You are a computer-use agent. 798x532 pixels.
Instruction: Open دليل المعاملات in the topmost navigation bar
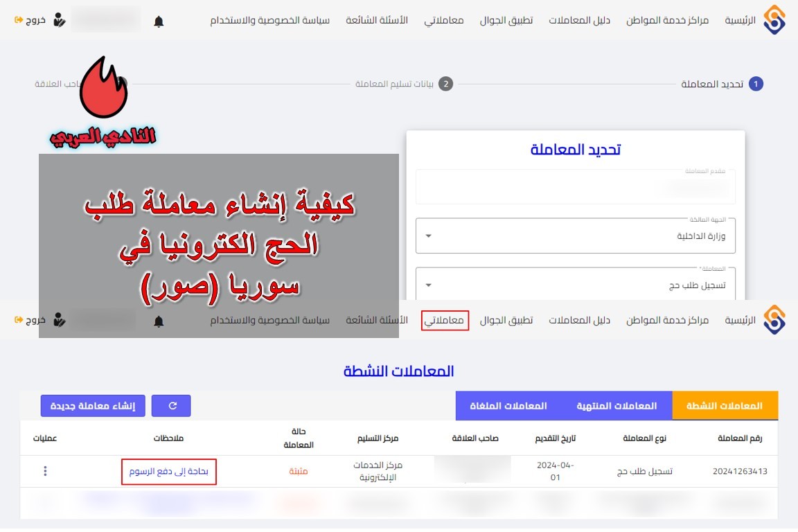[579, 20]
